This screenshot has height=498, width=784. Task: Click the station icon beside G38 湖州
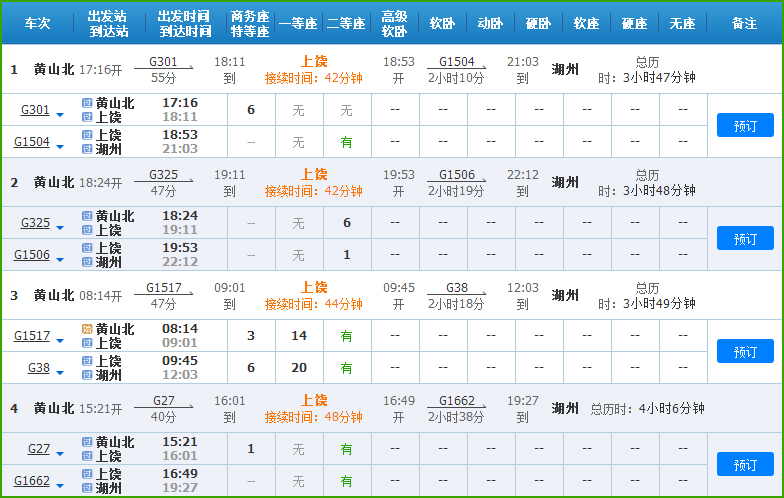tap(87, 375)
